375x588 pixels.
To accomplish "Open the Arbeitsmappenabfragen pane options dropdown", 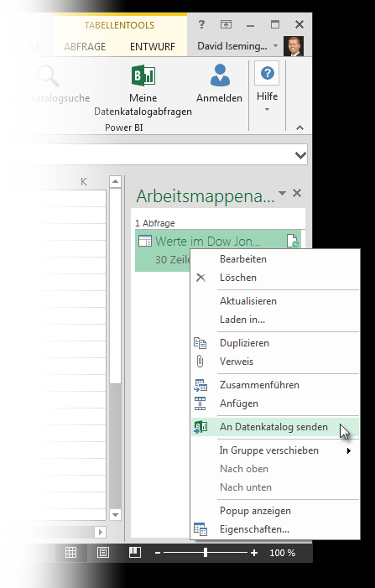I will pyautogui.click(x=283, y=194).
